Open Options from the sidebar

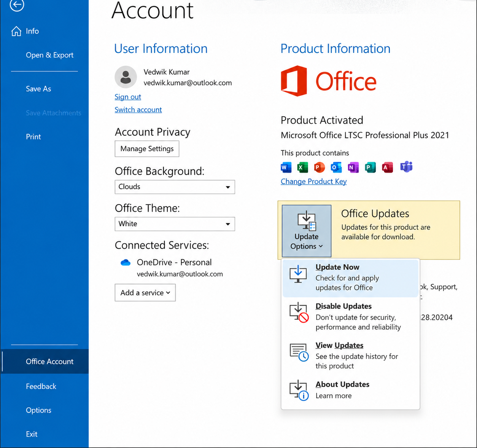coord(45,410)
